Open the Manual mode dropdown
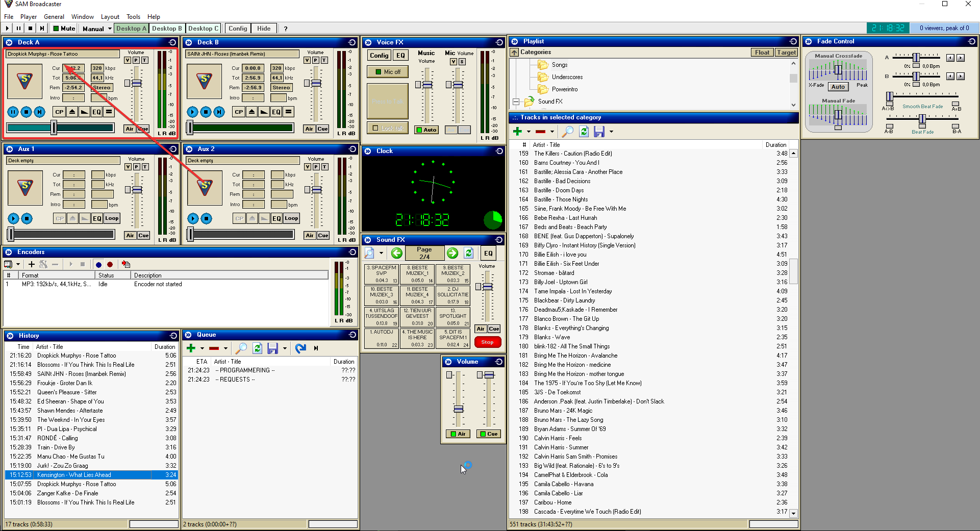 click(109, 29)
